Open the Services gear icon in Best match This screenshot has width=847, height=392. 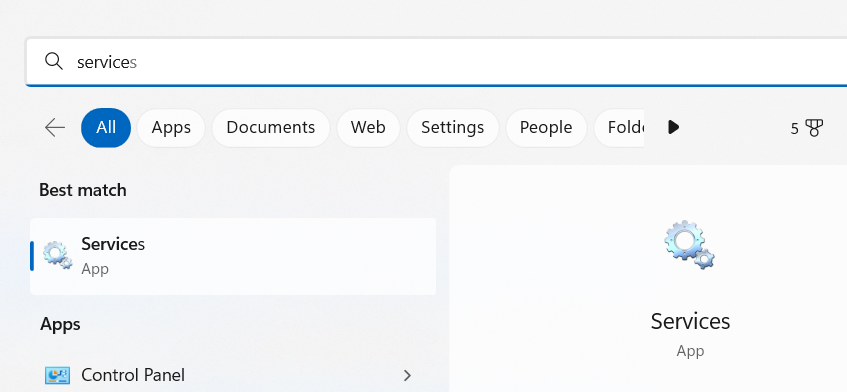(58, 255)
